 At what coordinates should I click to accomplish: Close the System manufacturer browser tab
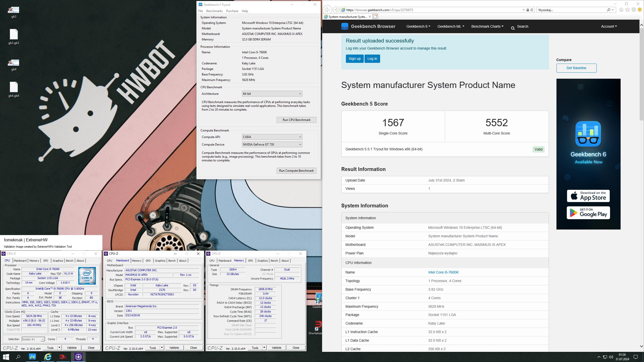click(370, 17)
